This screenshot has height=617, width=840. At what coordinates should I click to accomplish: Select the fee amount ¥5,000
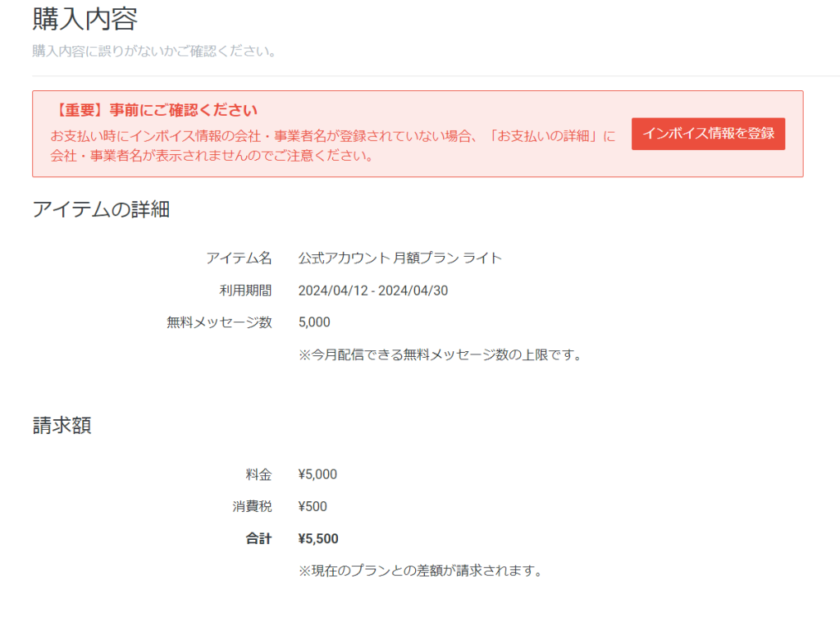[x=317, y=473]
